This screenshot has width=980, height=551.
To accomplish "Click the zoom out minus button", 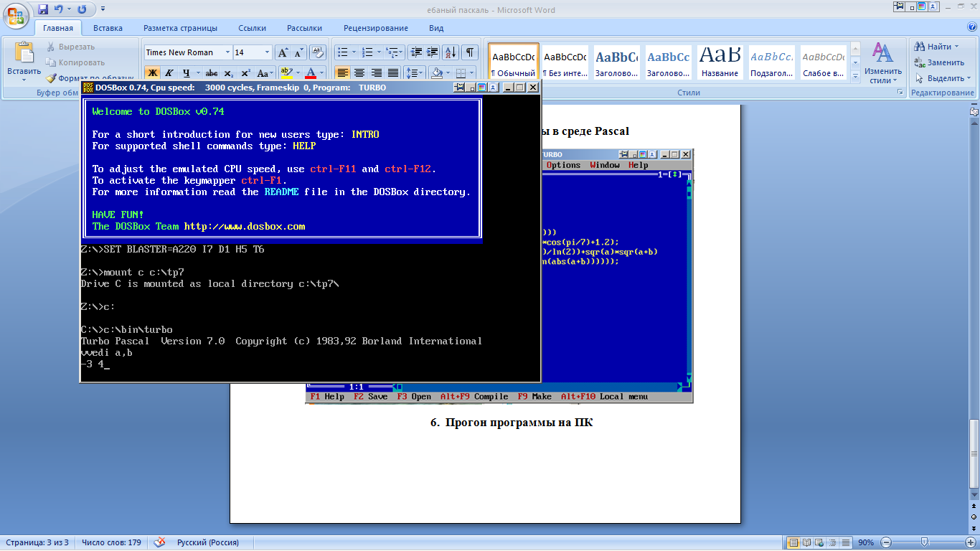I will pyautogui.click(x=886, y=542).
